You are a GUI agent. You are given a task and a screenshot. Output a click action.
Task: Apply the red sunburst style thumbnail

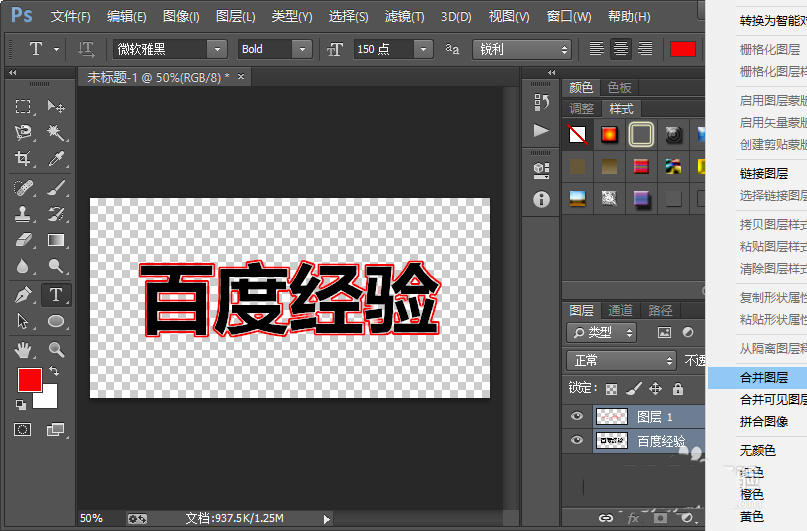coord(609,135)
